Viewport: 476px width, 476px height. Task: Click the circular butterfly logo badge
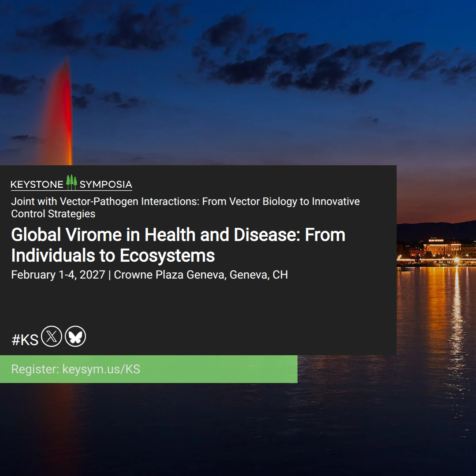75,336
